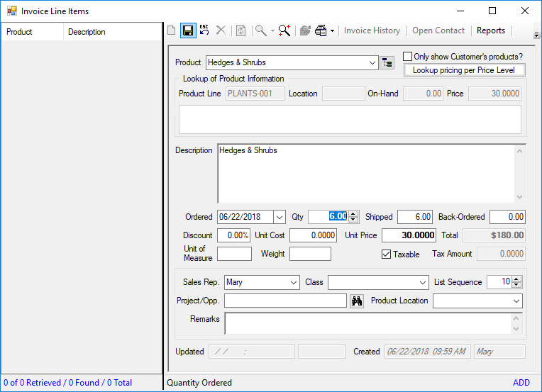This screenshot has width=542, height=392.
Task: Decrease Qty with spinner down arrow
Action: 353,220
